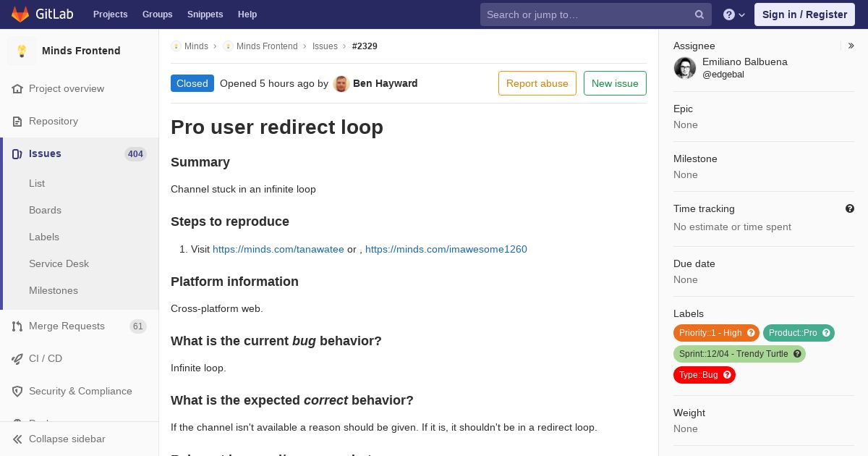Click the Minds breadcrumb link
Viewport: 868px width, 456px height.
(196, 46)
